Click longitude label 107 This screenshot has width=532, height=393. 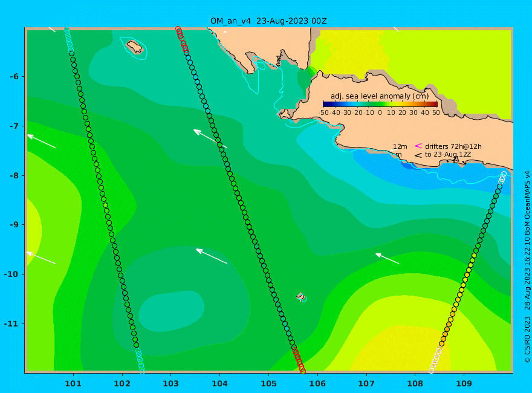(x=366, y=384)
